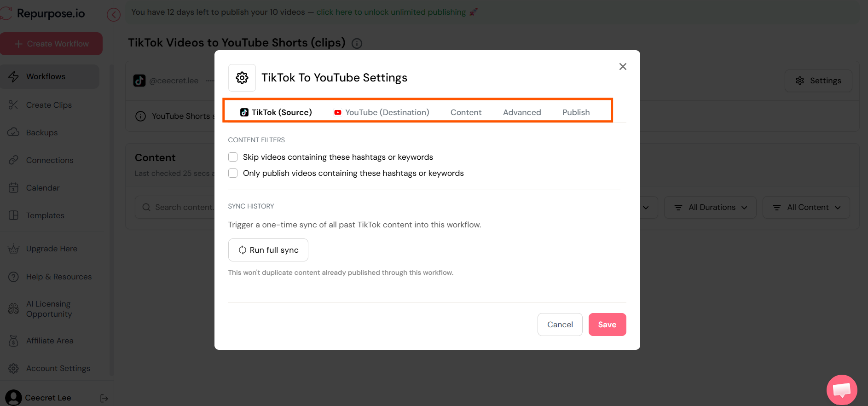Click the info icon next to workflow title
The width and height of the screenshot is (868, 406).
click(x=357, y=43)
